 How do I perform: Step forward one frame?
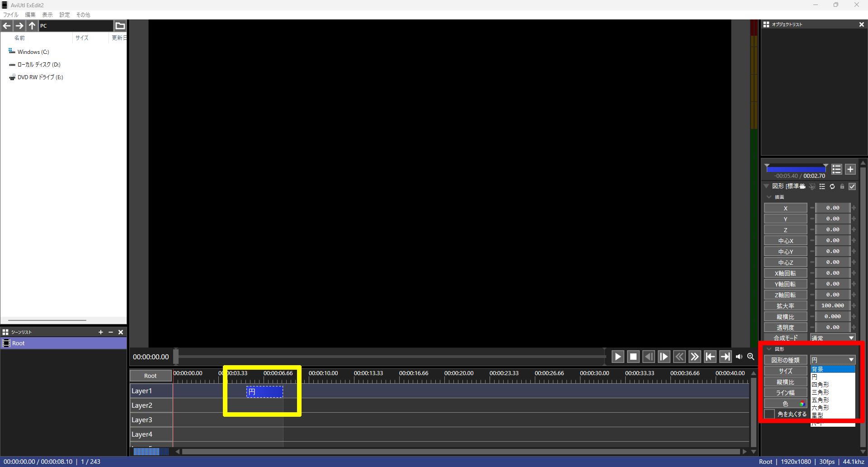(664, 357)
